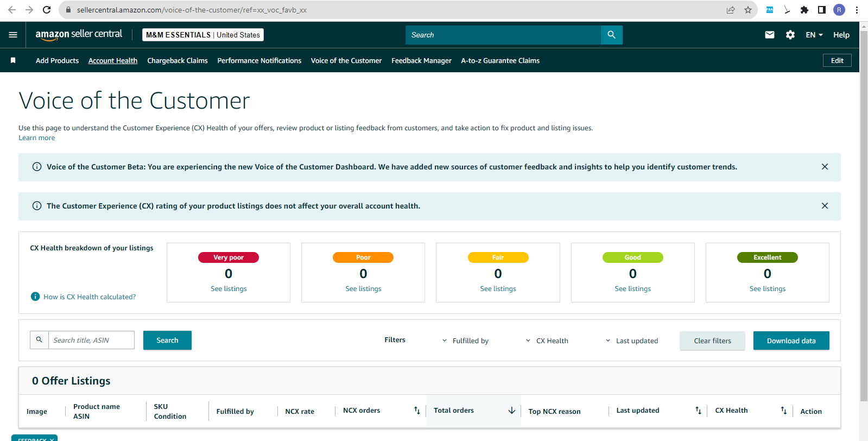Image resolution: width=868 pixels, height=441 pixels.
Task: Open the FEEDBACK tab at bottom left
Action: [34, 438]
